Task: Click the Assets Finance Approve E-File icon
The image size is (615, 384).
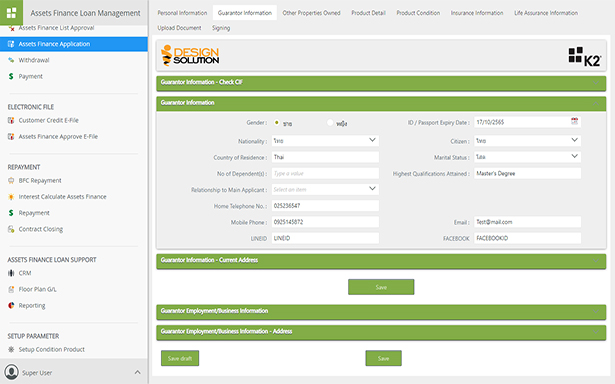Action: pos(11,136)
